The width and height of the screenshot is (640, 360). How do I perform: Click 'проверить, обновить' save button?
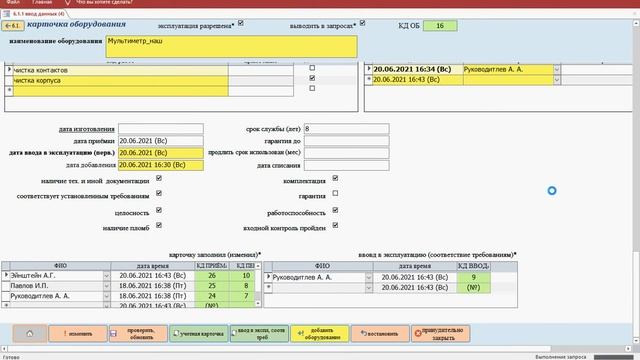point(138,333)
